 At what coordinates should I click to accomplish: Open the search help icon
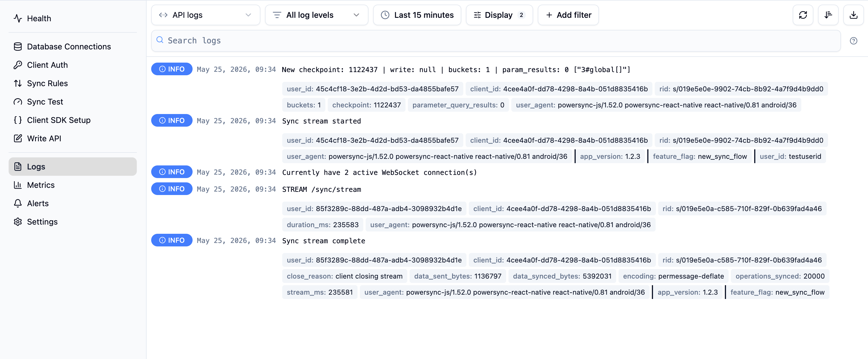click(x=853, y=41)
